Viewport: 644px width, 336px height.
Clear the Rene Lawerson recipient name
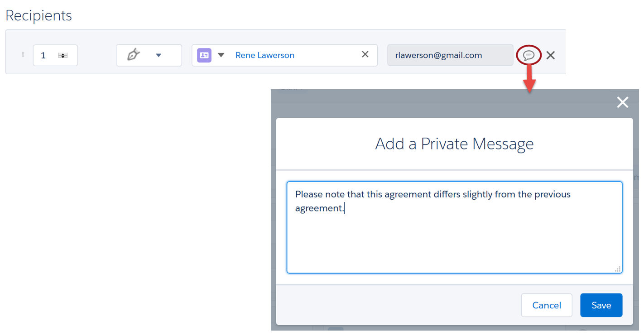(365, 54)
